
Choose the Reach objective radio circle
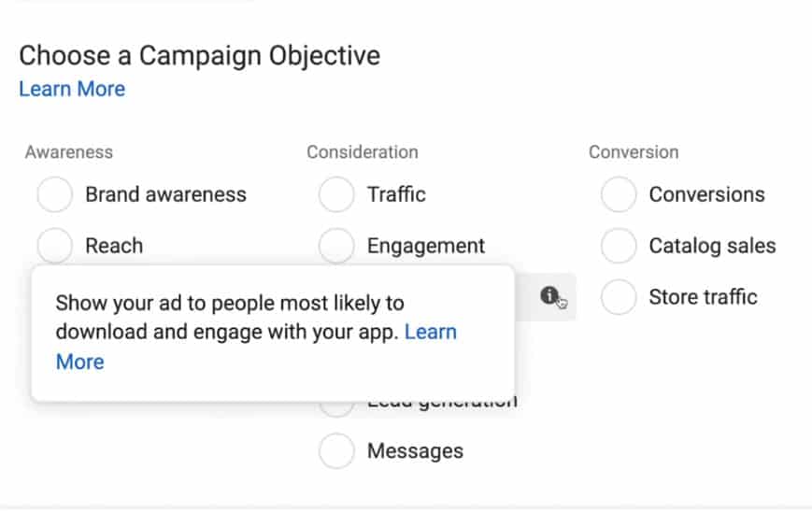55,246
